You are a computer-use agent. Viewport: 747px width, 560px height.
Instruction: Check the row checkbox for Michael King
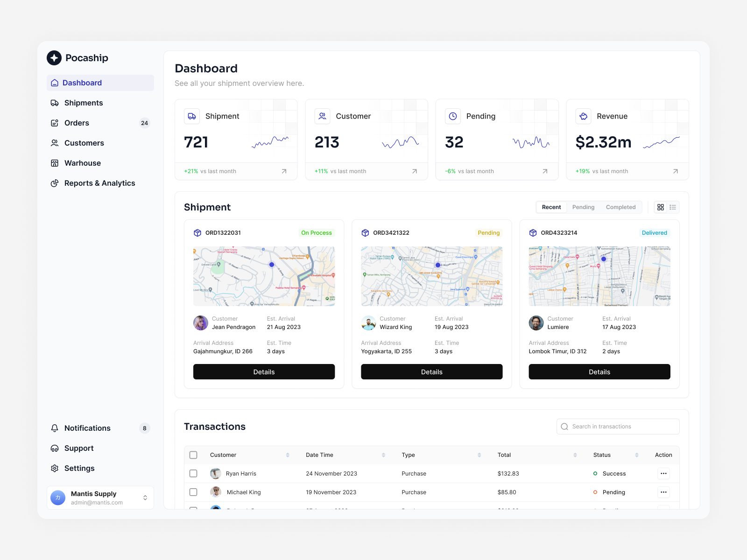(193, 492)
